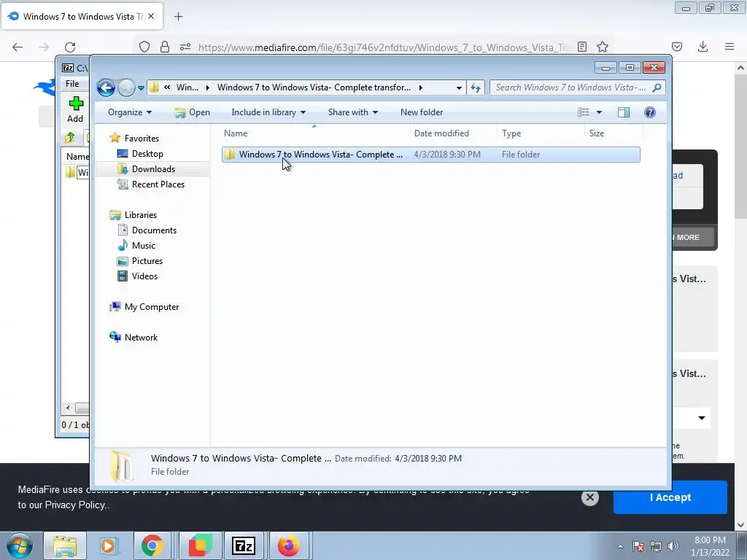
Task: Create a New folder
Action: 422,112
